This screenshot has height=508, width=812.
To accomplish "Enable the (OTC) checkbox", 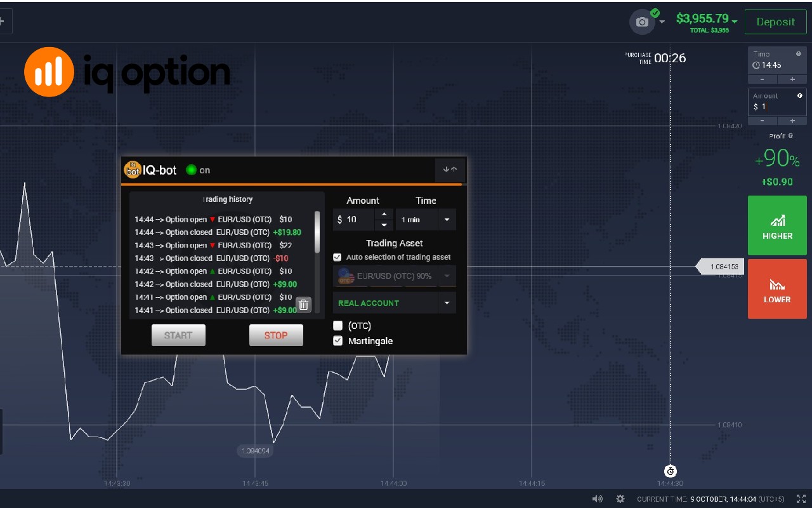I will [x=338, y=326].
